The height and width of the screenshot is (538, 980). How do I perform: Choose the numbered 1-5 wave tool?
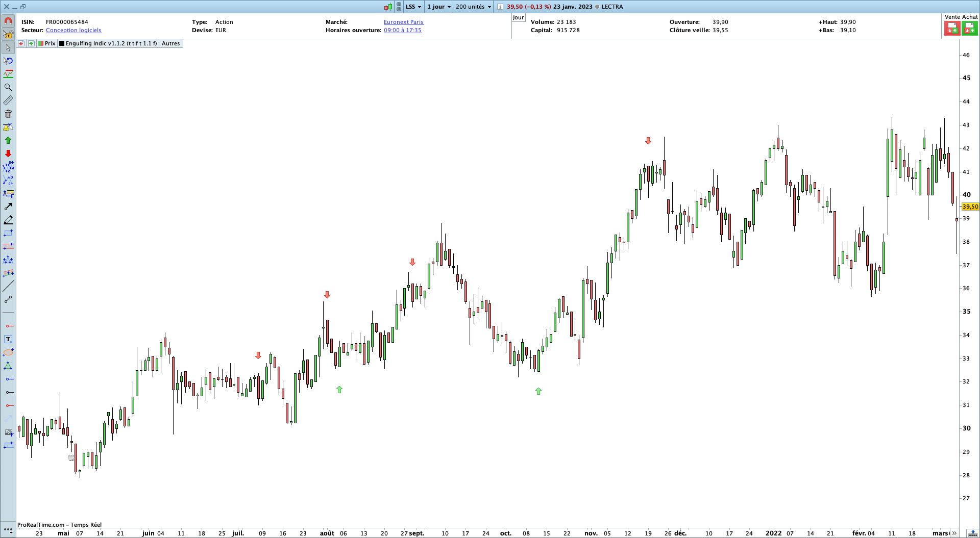pyautogui.click(x=8, y=167)
